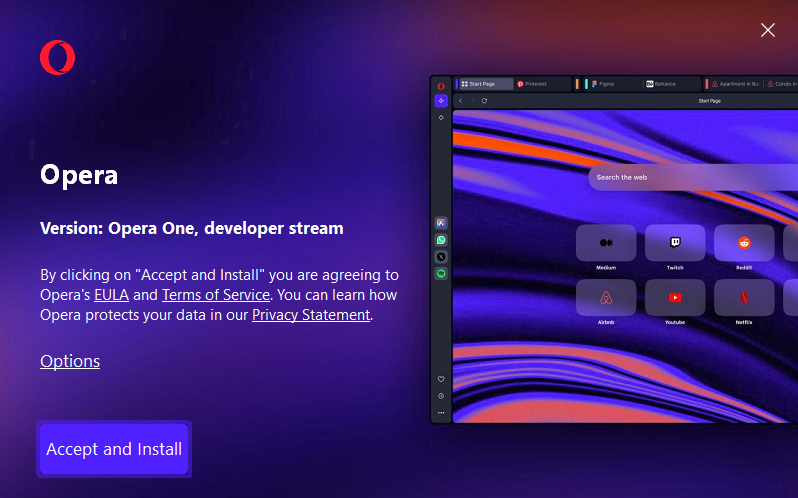798x498 pixels.
Task: Click the back arrow in the preview browser
Action: tap(461, 101)
